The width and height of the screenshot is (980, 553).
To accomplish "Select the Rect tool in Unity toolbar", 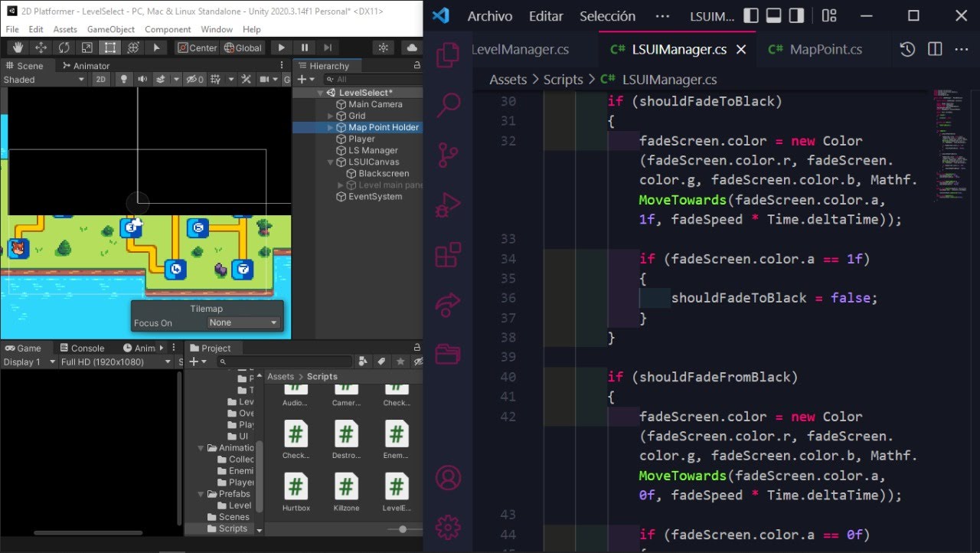I will pyautogui.click(x=110, y=47).
